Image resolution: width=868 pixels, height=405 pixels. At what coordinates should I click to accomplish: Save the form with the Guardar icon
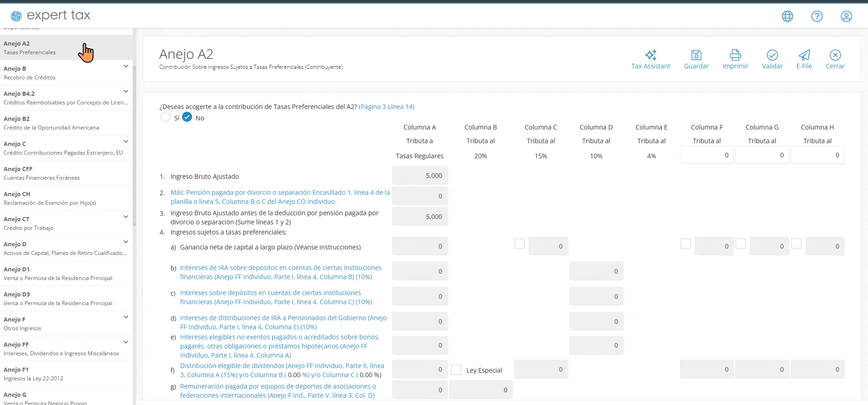click(x=696, y=55)
